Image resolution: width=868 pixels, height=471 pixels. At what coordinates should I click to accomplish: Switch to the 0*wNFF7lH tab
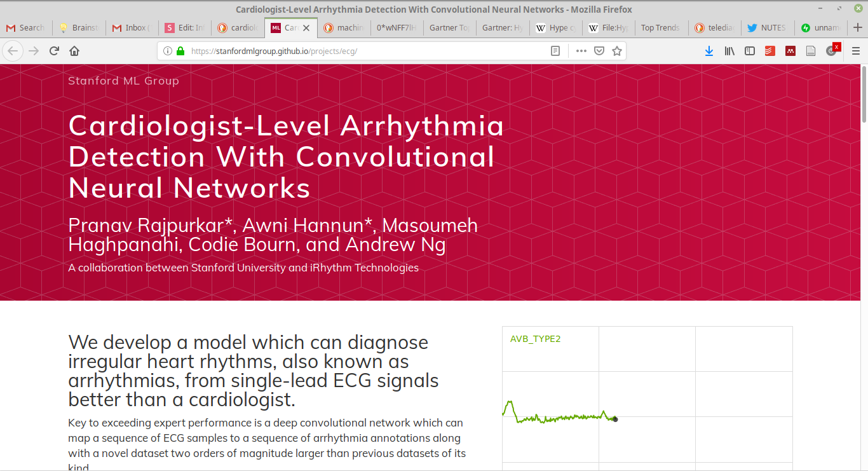click(x=397, y=28)
